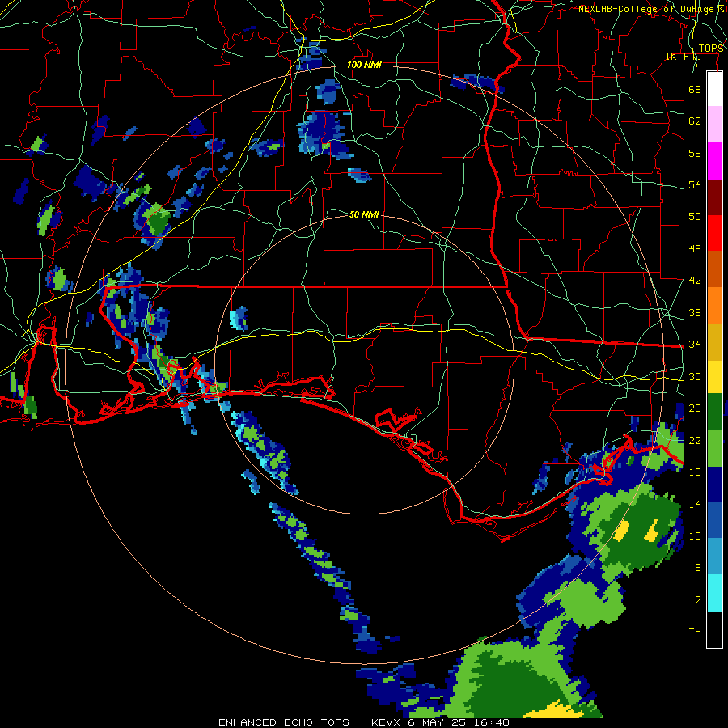Screen dimensions: 728x728
Task: Click the '2' legend value
Action: point(698,600)
